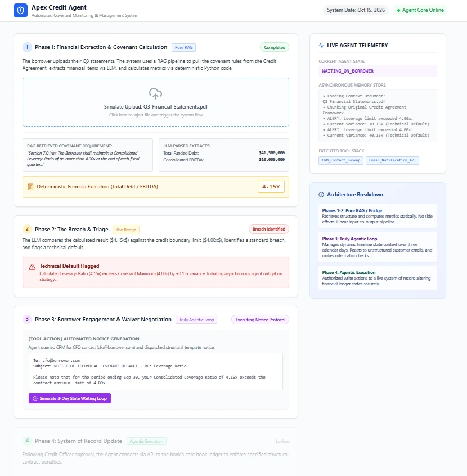Click the Locked label on Phase 4
The width and height of the screenshot is (467, 476).
point(282,441)
